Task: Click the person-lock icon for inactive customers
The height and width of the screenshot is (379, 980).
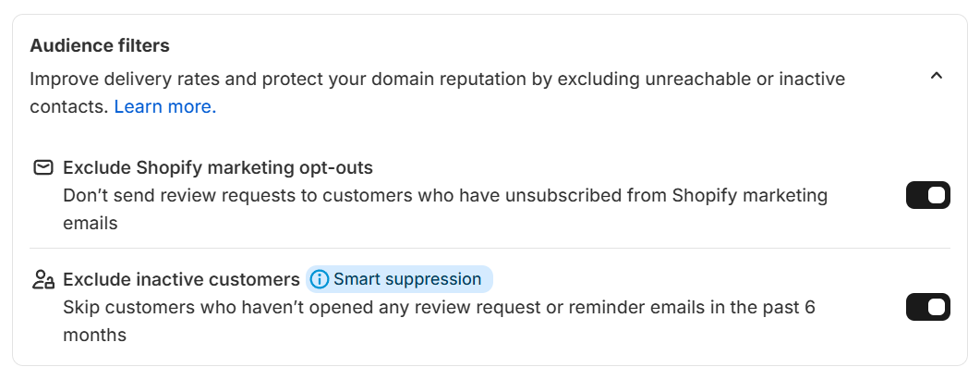Action: pyautogui.click(x=42, y=279)
